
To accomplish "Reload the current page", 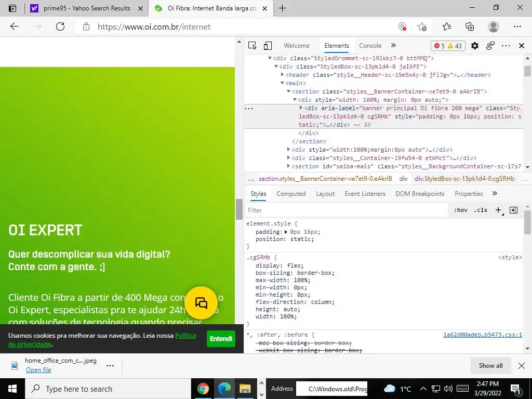I will [x=60, y=26].
